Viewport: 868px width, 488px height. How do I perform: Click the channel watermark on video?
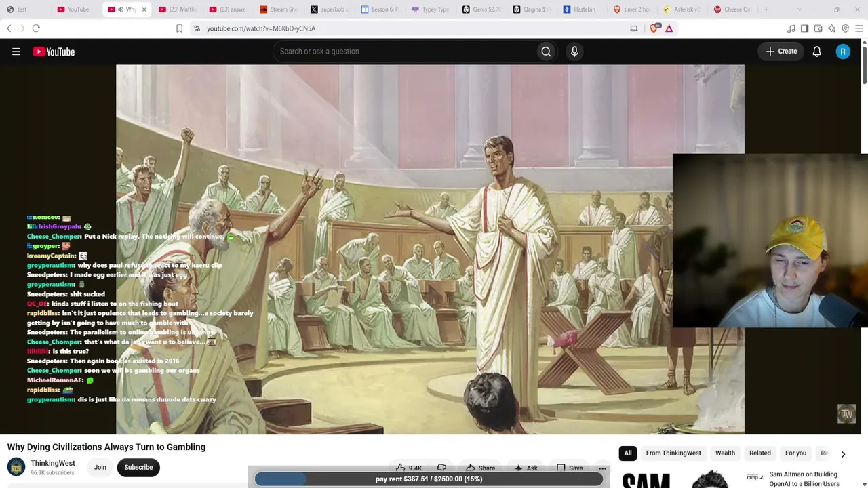click(846, 414)
